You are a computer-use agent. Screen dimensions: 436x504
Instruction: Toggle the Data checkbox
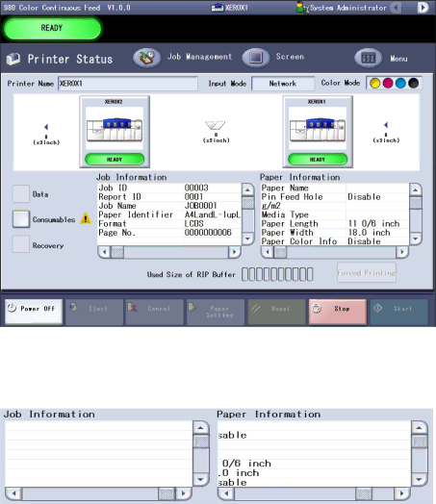[x=21, y=194]
